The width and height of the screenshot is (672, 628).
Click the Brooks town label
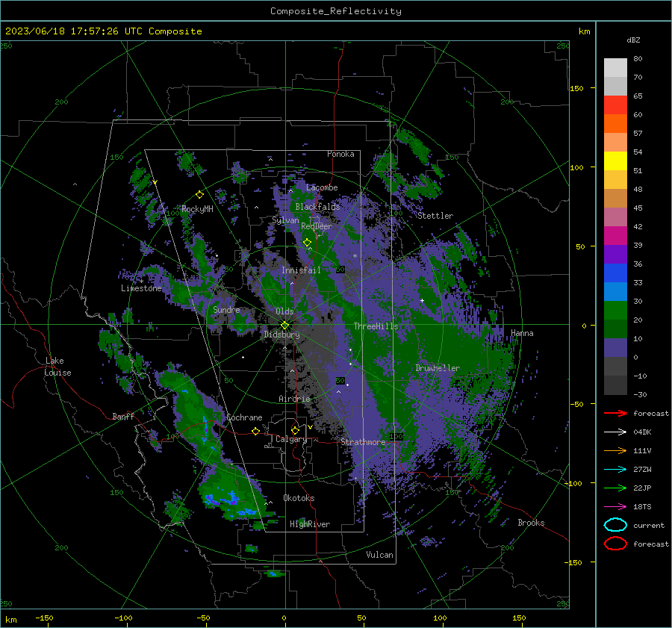click(531, 523)
